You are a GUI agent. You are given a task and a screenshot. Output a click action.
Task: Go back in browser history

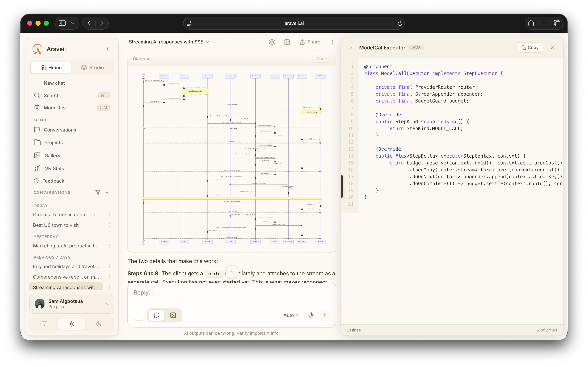click(x=89, y=23)
